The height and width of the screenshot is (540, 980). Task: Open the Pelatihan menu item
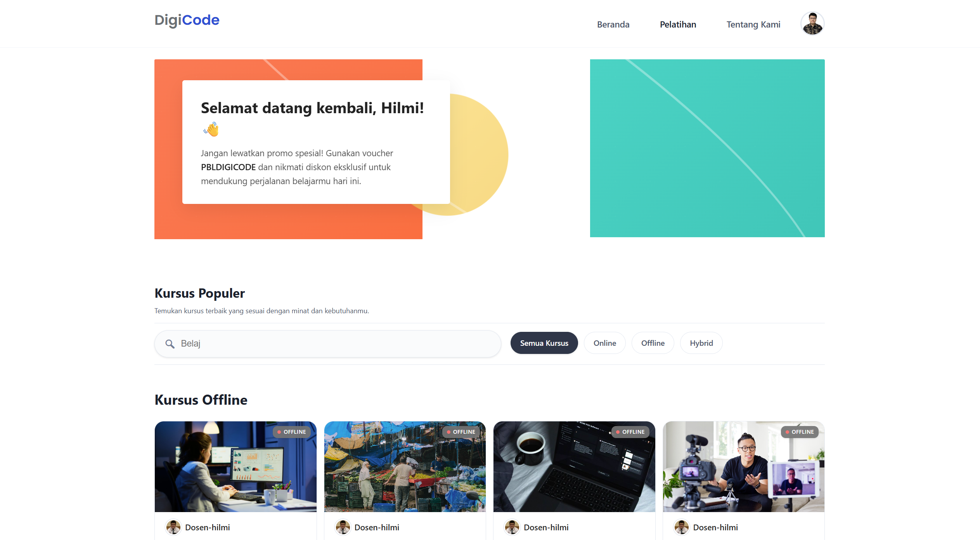(678, 24)
